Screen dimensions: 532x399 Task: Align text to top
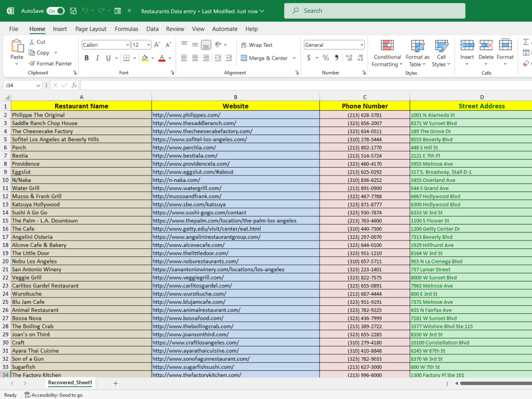point(184,45)
